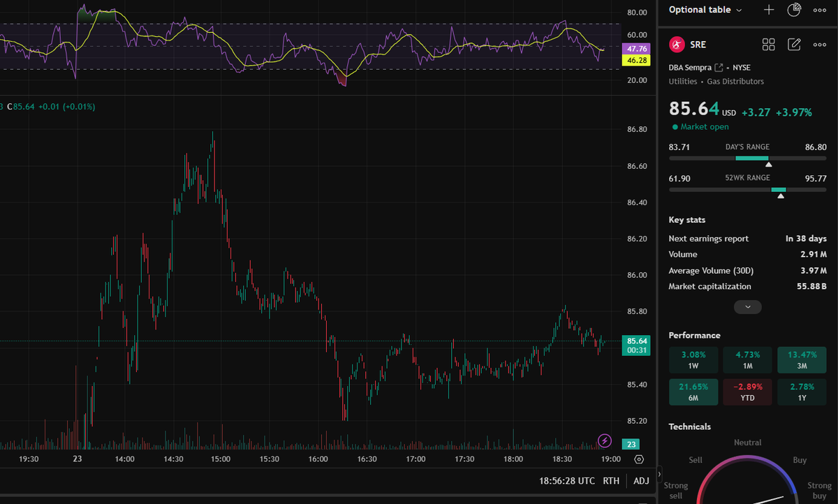This screenshot has height=504, width=838.
Task: Click the SRE symbol logo
Action: [677, 45]
